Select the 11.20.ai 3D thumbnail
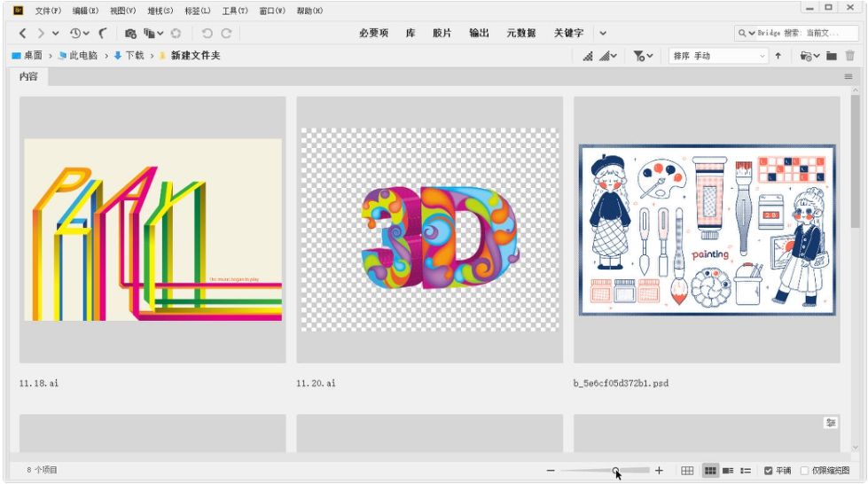This screenshot has width=868, height=484. (430, 230)
